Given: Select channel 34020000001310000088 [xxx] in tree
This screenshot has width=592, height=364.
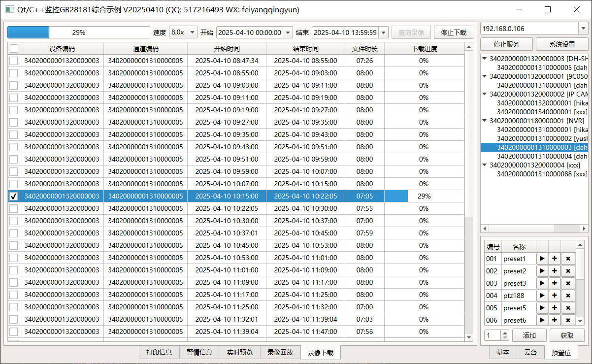Looking at the screenshot, I should pos(542,174).
